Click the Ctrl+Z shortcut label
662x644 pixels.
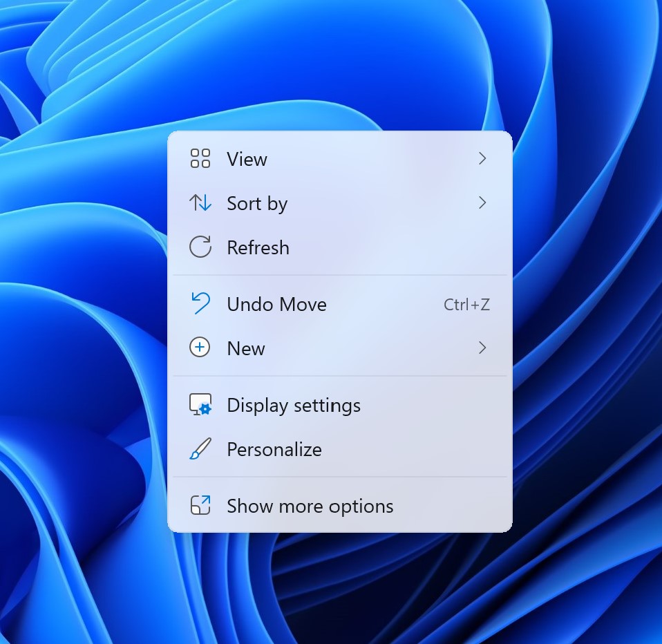click(467, 305)
